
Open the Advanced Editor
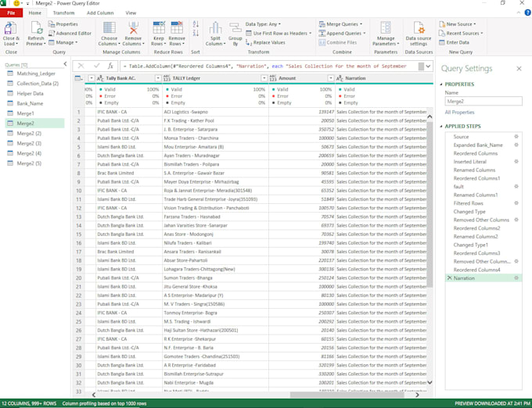coord(70,33)
